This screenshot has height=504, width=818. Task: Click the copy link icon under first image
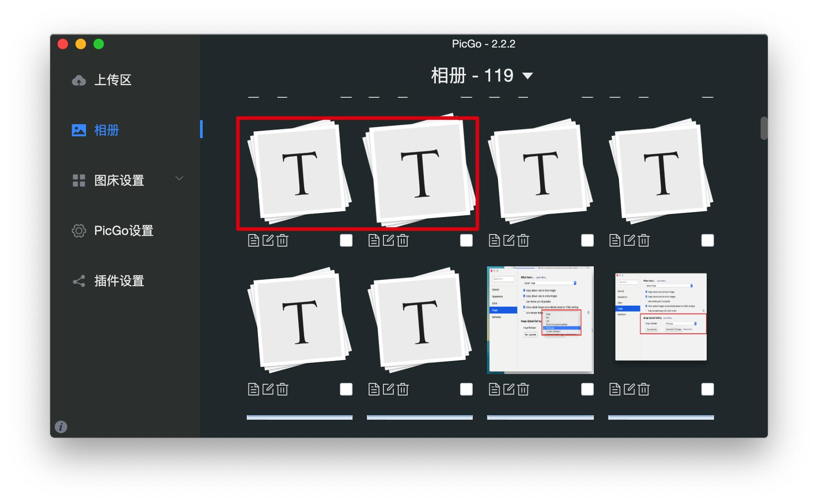pyautogui.click(x=253, y=241)
